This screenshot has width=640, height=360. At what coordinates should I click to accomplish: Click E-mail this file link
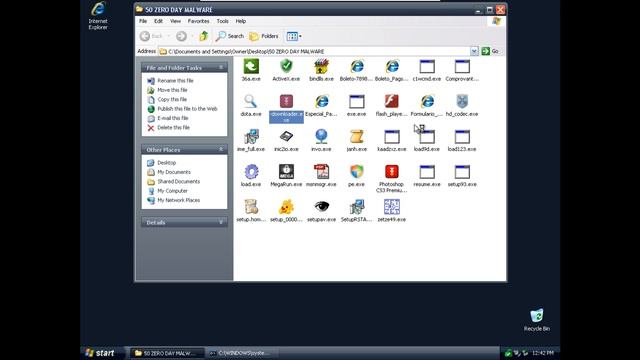click(x=173, y=118)
